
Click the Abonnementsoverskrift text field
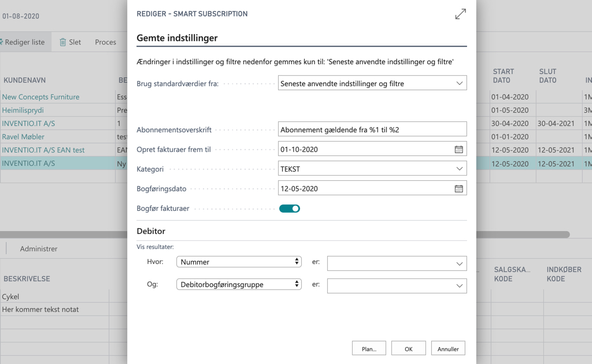372,129
